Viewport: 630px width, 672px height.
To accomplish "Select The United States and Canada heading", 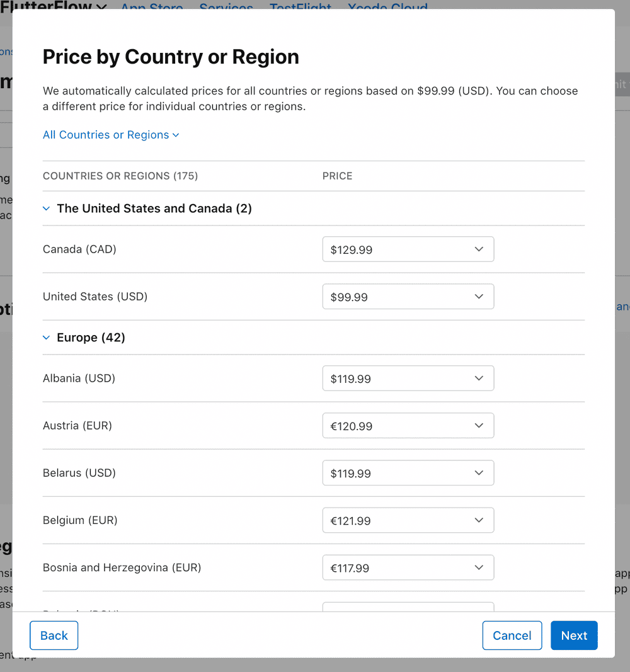I will (154, 208).
